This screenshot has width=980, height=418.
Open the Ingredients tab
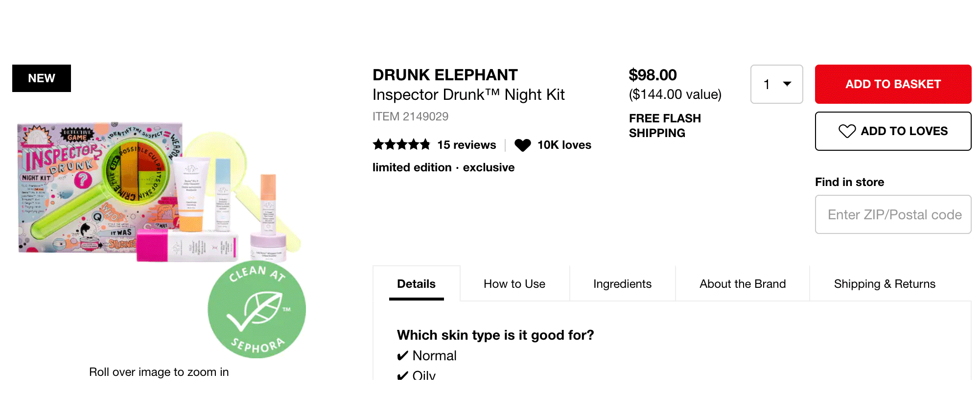622,284
